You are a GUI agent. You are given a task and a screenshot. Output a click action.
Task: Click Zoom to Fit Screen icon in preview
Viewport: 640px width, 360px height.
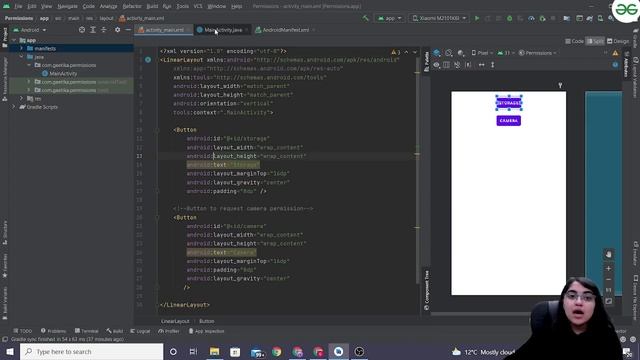pyautogui.click(x=609, y=301)
